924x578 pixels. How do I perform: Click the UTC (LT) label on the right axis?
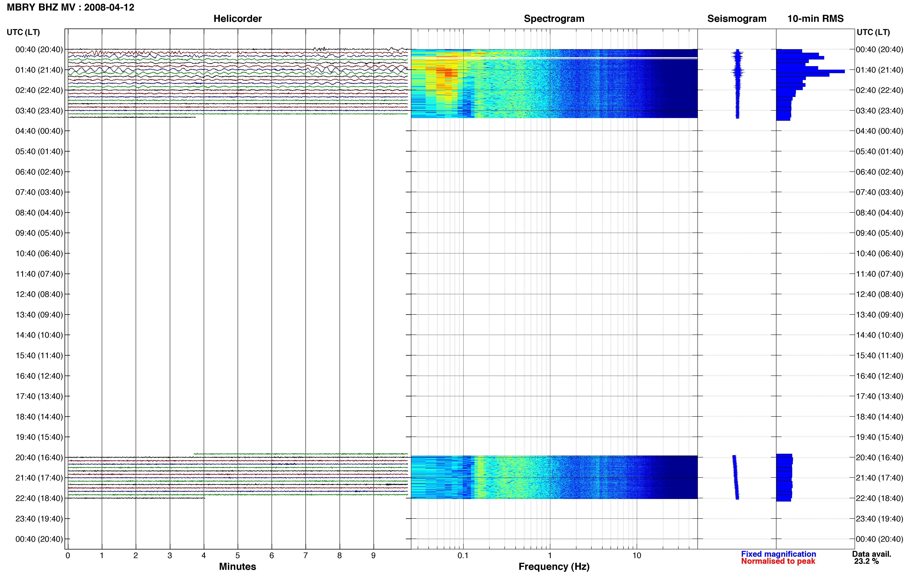pyautogui.click(x=873, y=32)
